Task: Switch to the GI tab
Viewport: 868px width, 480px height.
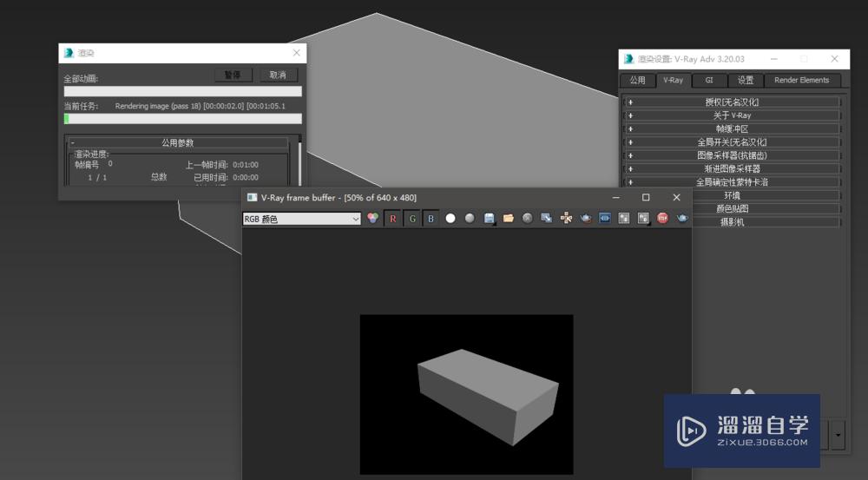Action: click(x=709, y=80)
